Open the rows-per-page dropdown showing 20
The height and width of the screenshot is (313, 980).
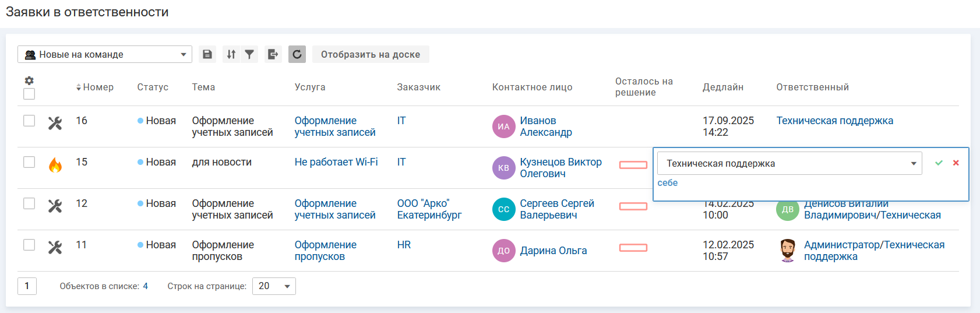point(274,286)
